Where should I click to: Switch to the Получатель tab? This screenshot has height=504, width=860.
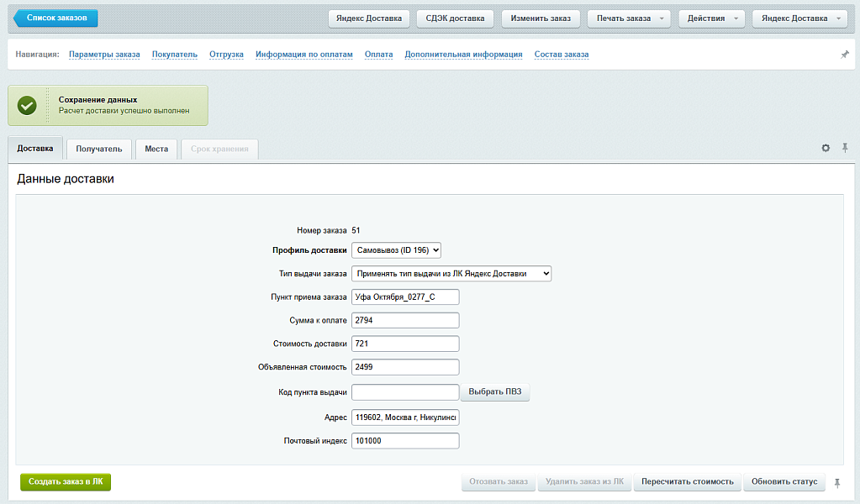point(99,150)
